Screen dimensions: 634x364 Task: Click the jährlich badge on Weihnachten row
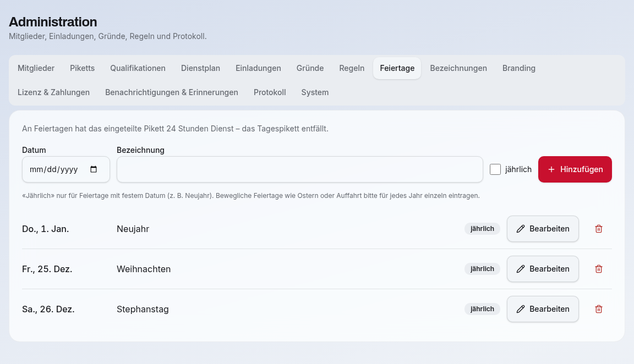tap(482, 269)
